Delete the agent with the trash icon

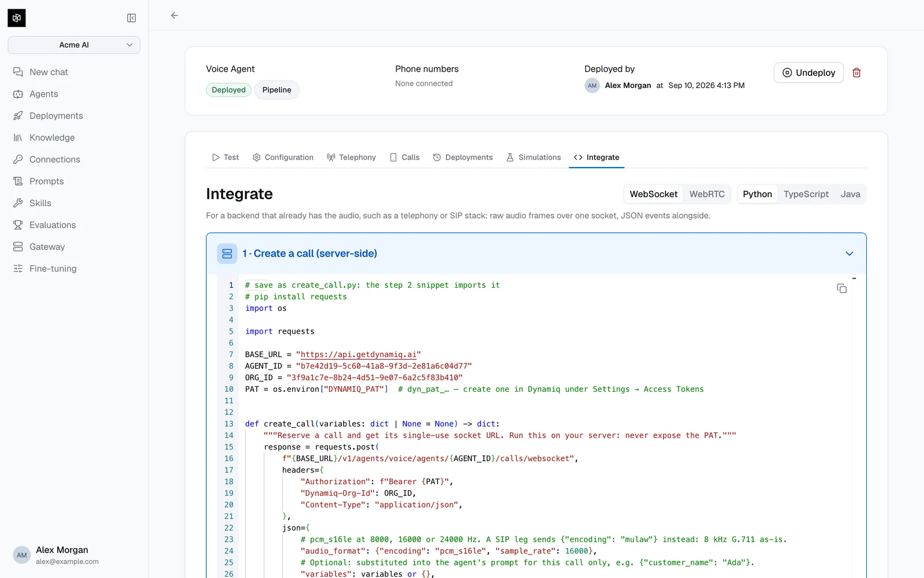pos(856,73)
